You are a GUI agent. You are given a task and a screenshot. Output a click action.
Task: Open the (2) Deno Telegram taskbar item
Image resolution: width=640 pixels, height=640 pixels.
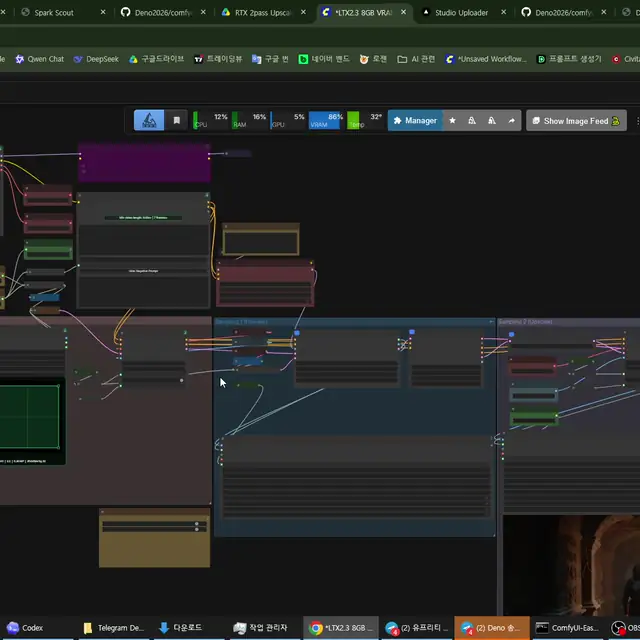tap(492, 628)
